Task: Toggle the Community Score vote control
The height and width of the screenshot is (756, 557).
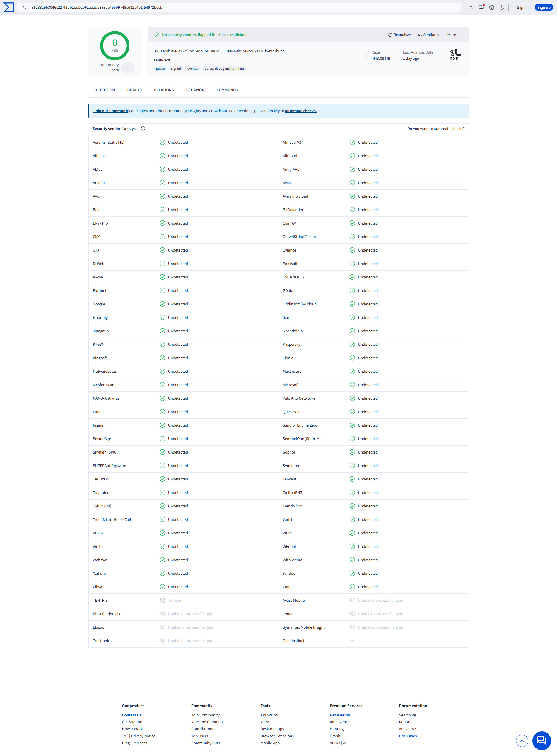Action: [128, 68]
